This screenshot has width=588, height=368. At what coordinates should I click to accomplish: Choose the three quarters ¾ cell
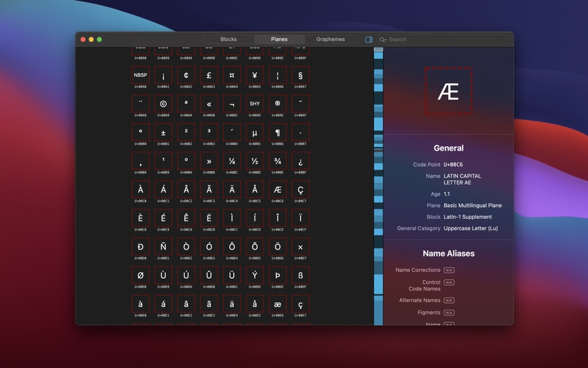pos(277,160)
